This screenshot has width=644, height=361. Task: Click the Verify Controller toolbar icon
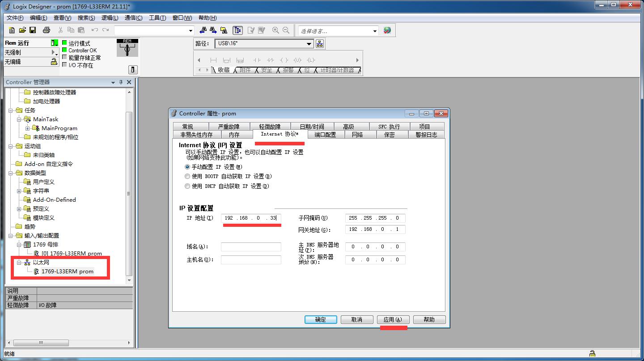pos(251,30)
